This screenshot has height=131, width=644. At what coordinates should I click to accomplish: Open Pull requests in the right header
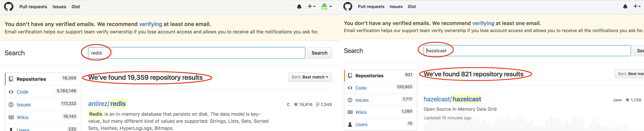click(371, 7)
